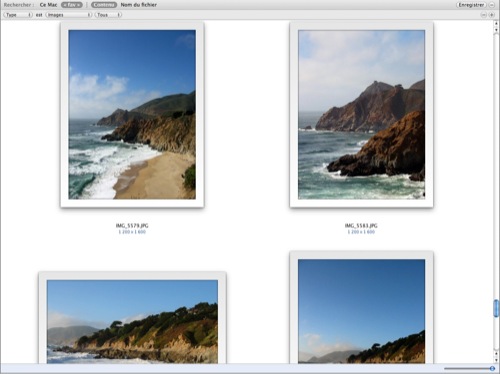The width and height of the screenshot is (500, 374).
Task: Click the file name IMG_5583.JPG
Action: point(361,226)
